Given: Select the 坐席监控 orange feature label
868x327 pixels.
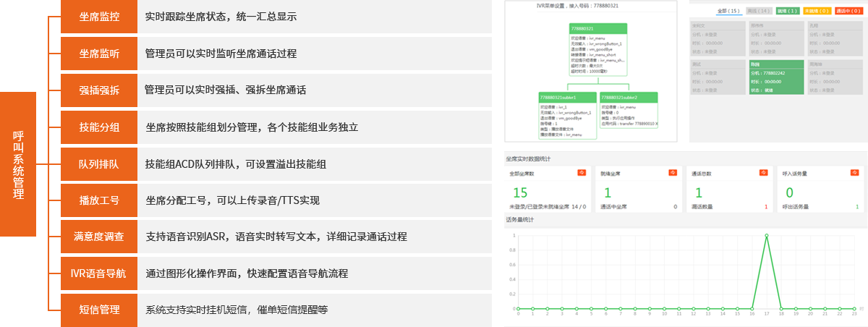Looking at the screenshot, I should pyautogui.click(x=99, y=16).
